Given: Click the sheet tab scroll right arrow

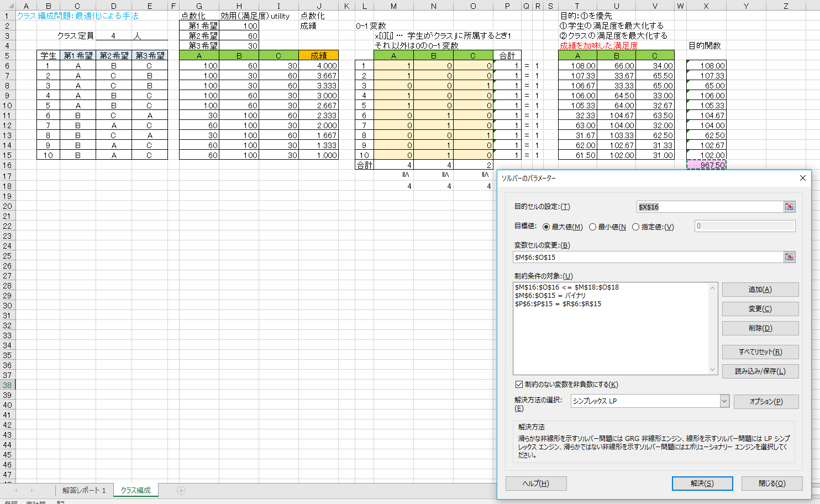Looking at the screenshot, I should coord(31,490).
